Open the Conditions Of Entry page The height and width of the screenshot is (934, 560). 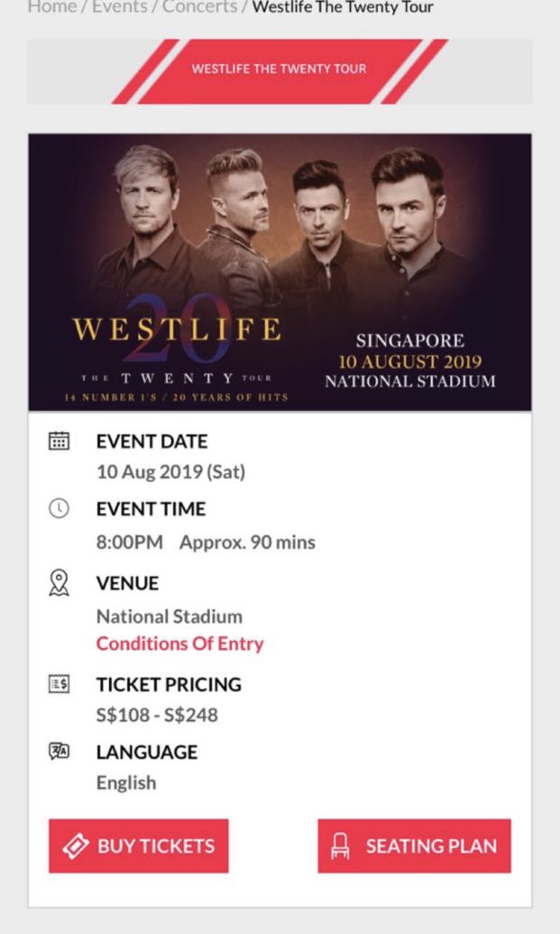pyautogui.click(x=179, y=643)
